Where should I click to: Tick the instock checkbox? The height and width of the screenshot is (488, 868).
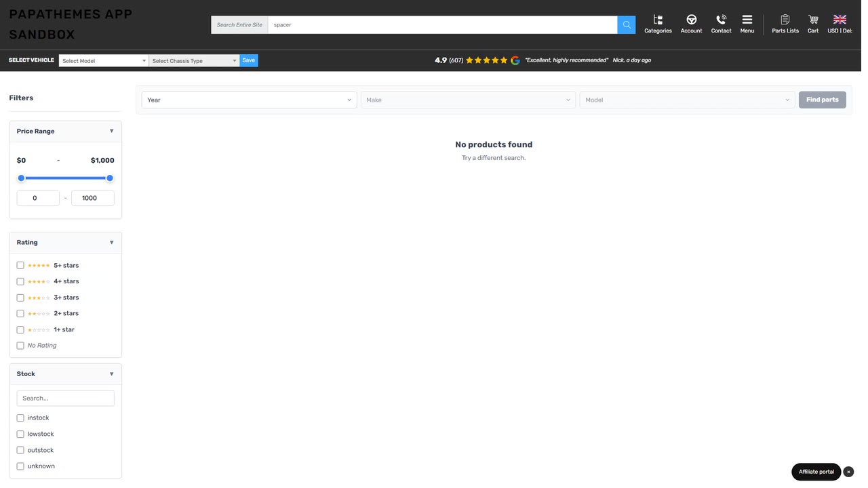[20, 418]
